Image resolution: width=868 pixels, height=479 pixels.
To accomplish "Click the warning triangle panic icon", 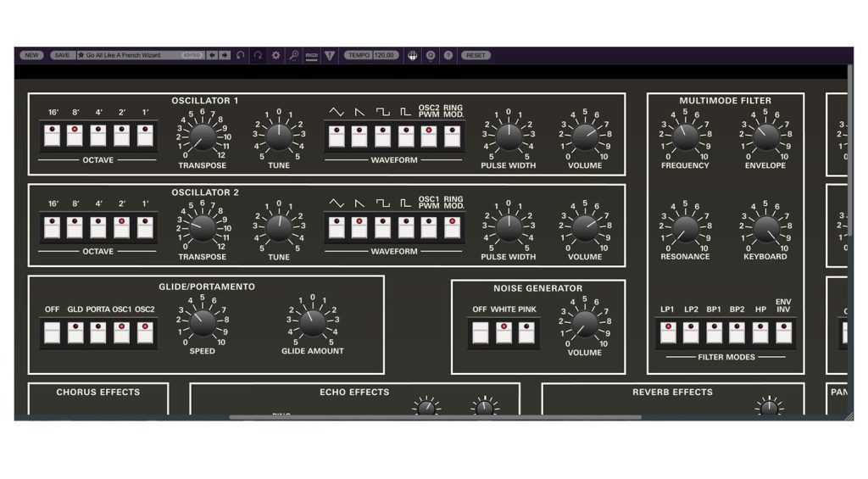I will tap(330, 55).
